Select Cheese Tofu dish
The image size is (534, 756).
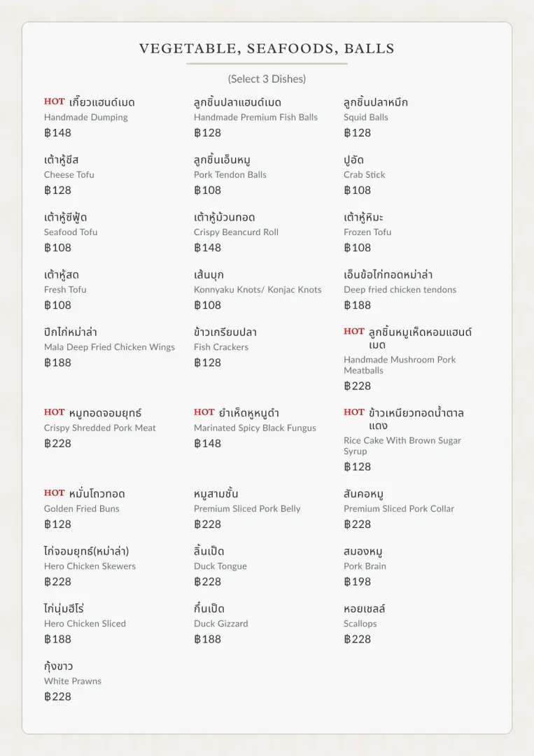[x=69, y=175]
